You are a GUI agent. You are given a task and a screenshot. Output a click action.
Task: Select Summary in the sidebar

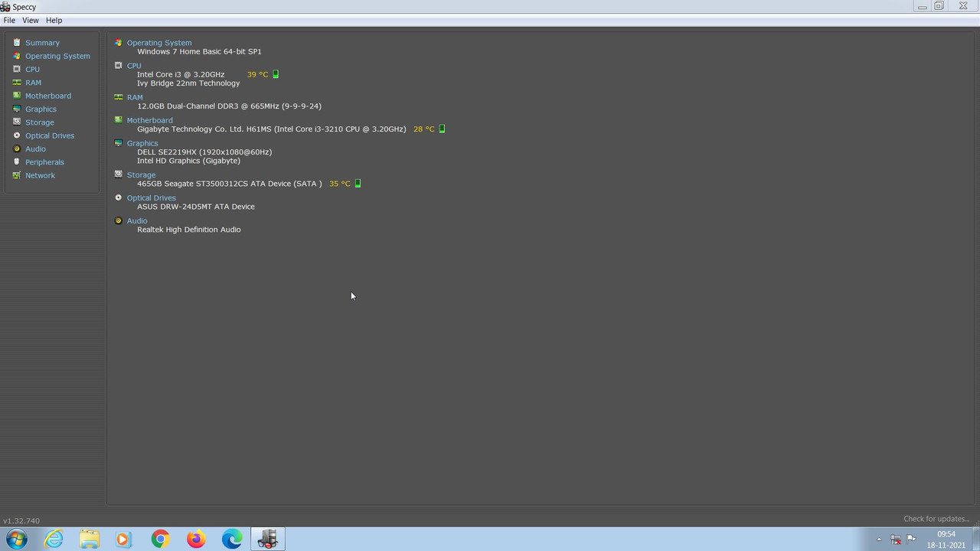[x=42, y=43]
